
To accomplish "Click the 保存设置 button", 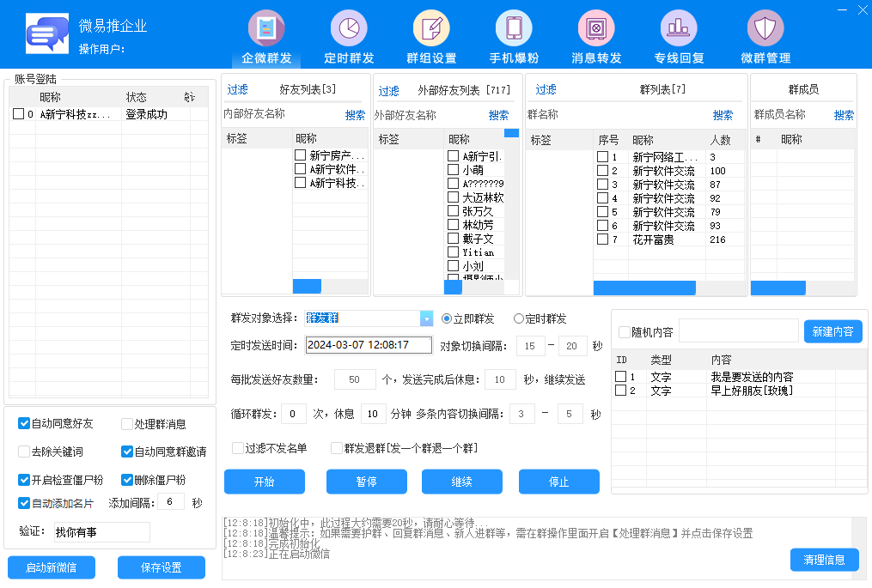I will (x=162, y=567).
